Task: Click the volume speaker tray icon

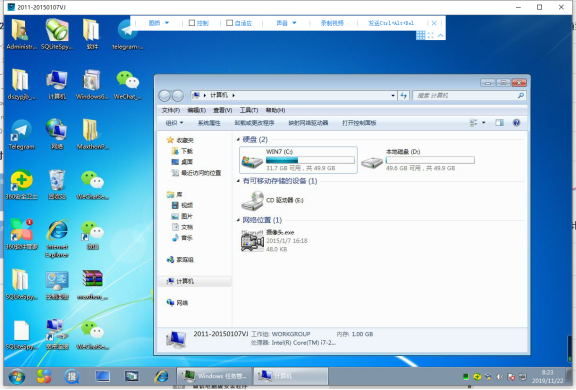Action: [x=500, y=377]
